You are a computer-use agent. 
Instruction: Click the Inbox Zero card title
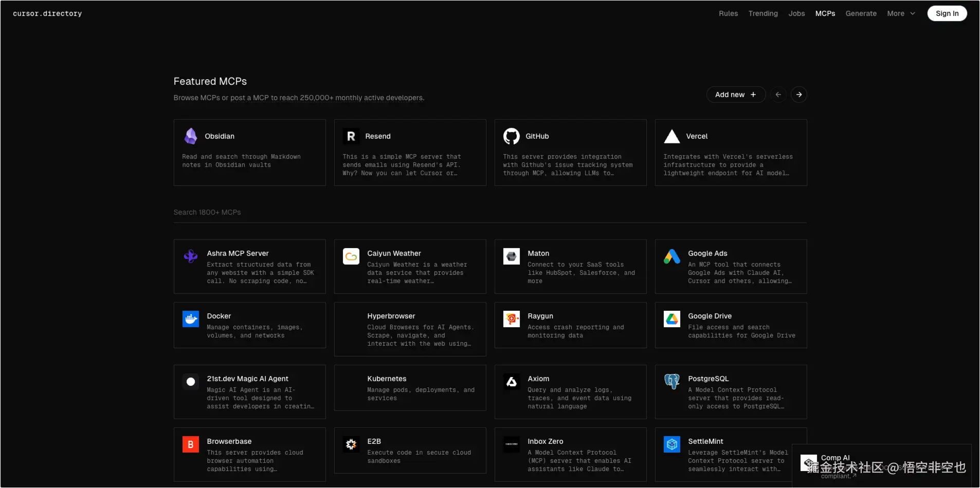(x=546, y=441)
